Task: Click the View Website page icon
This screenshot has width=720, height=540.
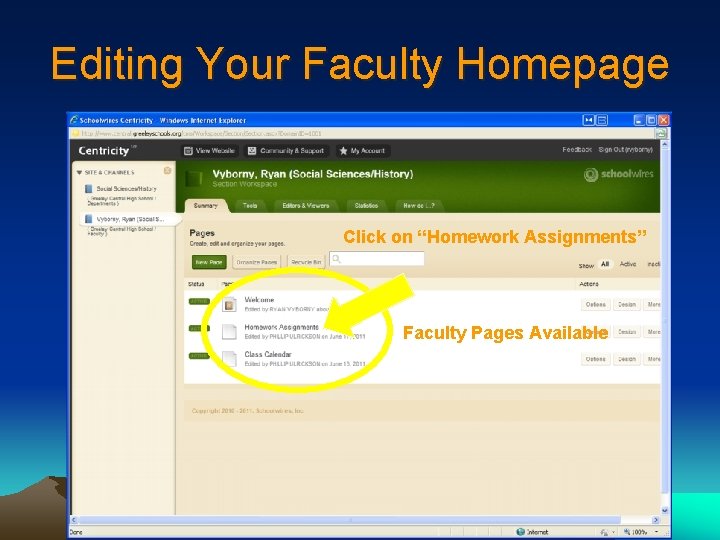Action: pyautogui.click(x=188, y=151)
